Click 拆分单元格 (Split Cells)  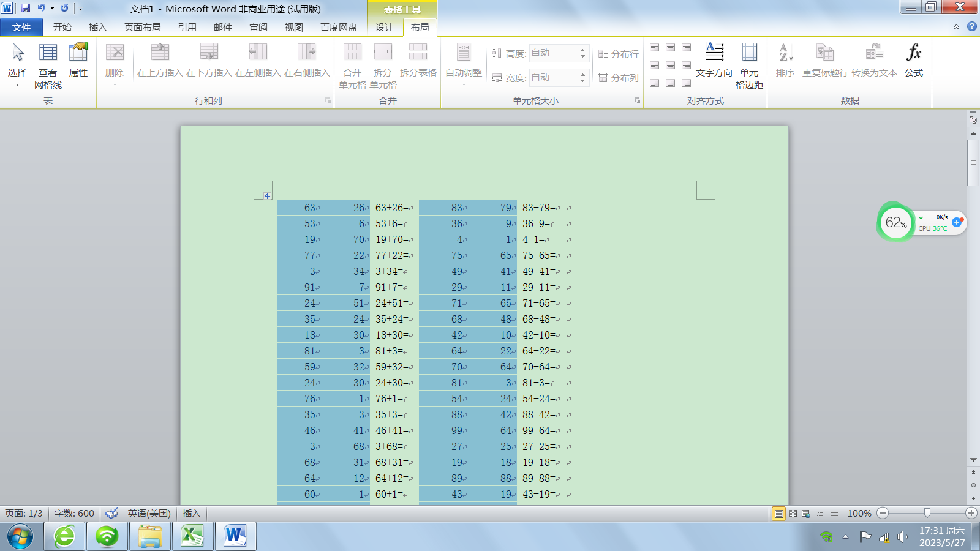point(383,66)
